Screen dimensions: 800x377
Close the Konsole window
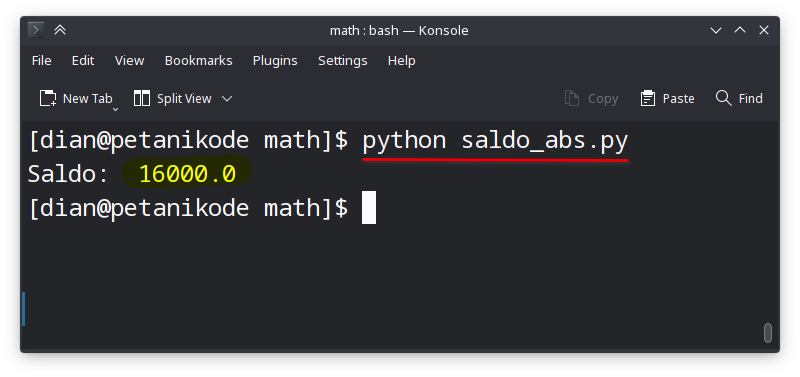pyautogui.click(x=764, y=30)
